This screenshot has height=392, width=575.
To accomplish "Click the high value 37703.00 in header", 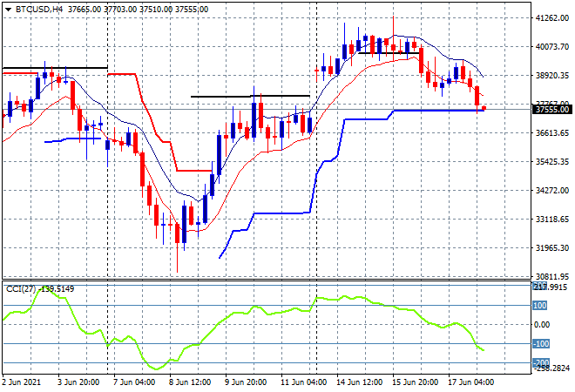I will 120,10.
